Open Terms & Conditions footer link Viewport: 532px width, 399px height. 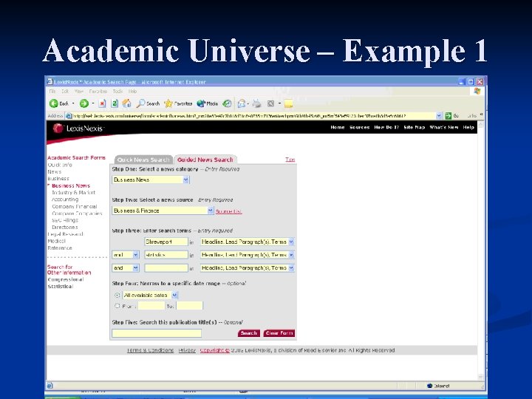pos(150,350)
